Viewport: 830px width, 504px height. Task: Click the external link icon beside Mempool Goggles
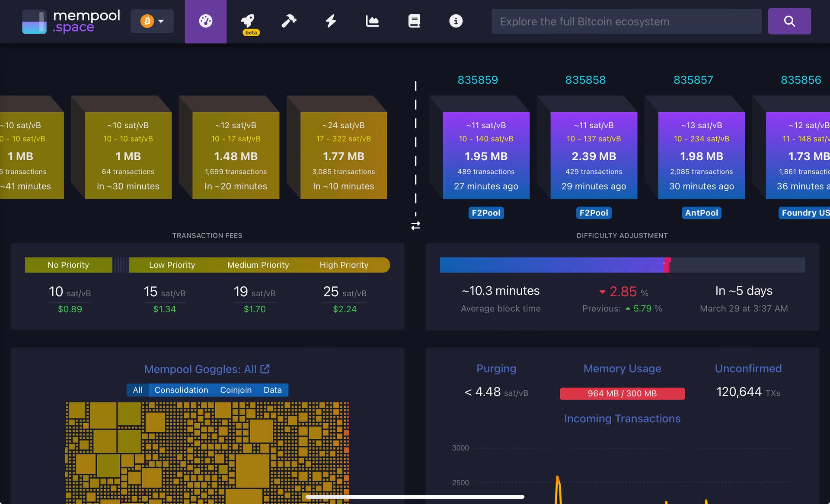coord(265,369)
